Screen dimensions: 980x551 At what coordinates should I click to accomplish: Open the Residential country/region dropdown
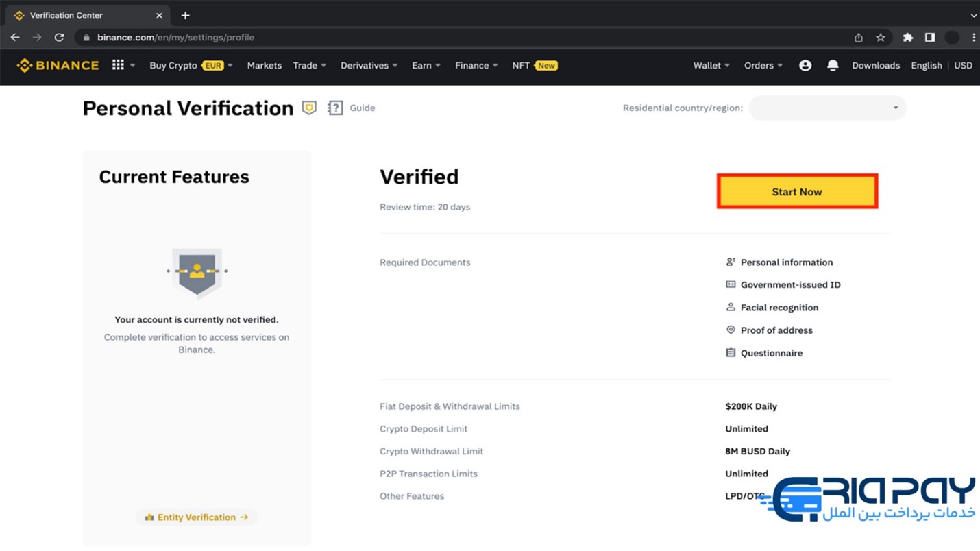pos(827,108)
